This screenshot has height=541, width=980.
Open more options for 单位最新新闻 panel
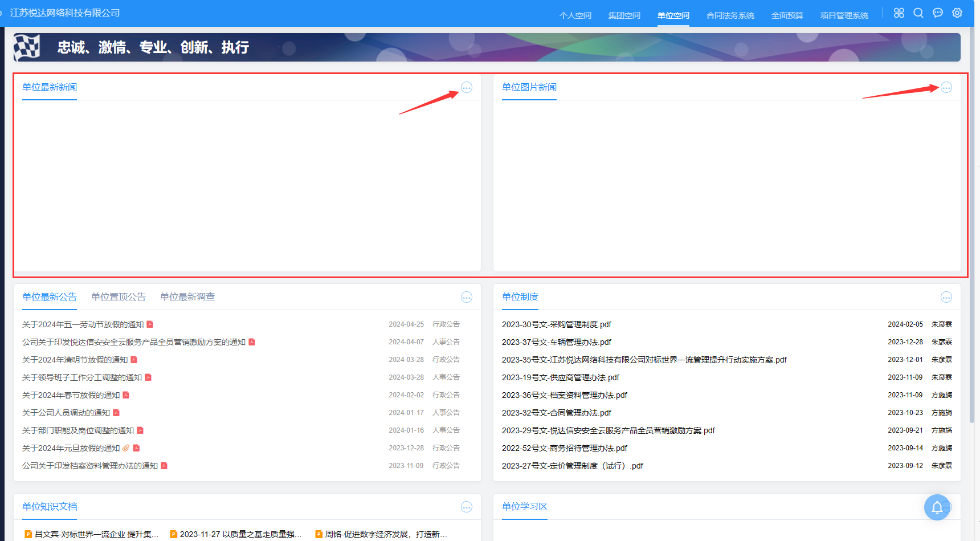point(467,87)
